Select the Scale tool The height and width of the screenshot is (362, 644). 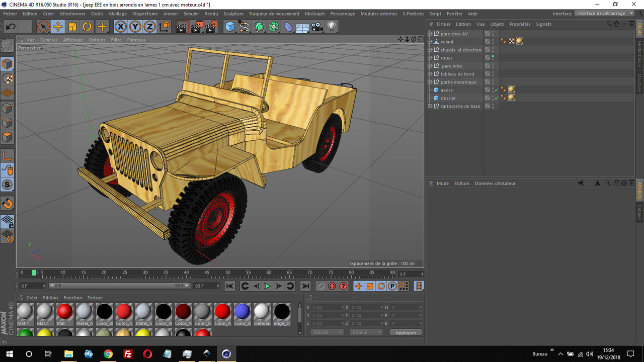pyautogui.click(x=71, y=27)
